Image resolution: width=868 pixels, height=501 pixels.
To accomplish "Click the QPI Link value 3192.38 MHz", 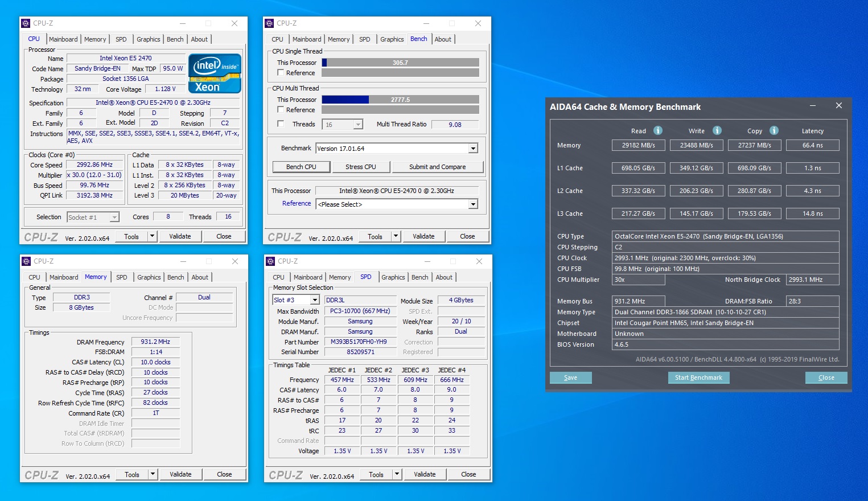I will pyautogui.click(x=95, y=195).
